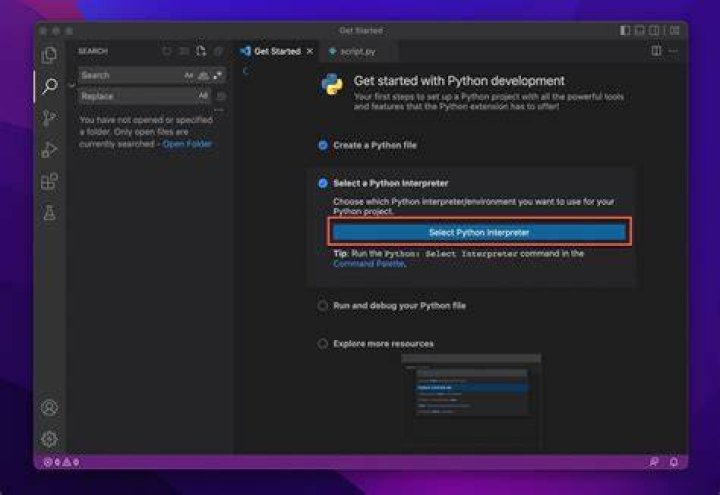This screenshot has width=720, height=495.
Task: Click the Search magnifier in activity bar
Action: click(x=49, y=86)
